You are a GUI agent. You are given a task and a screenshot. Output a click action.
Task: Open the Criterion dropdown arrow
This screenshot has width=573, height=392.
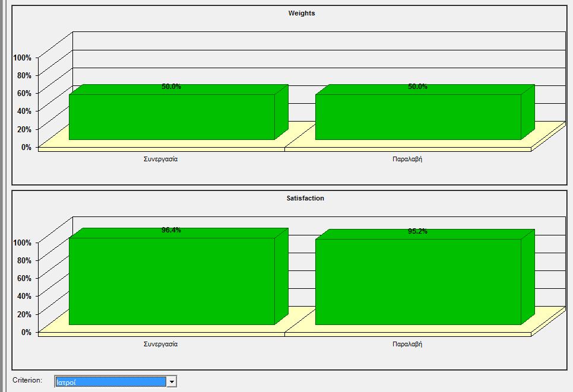[x=172, y=382]
